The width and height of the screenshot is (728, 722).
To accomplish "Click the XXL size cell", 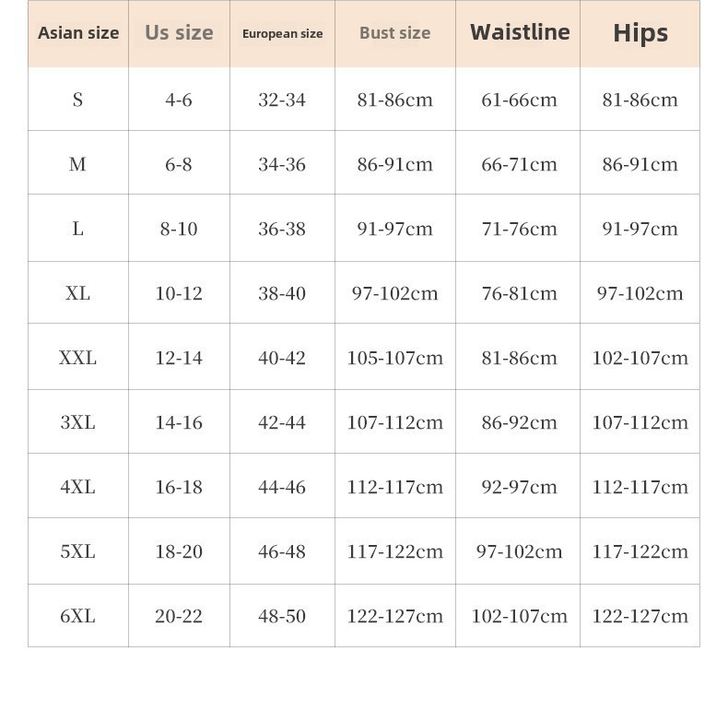I will tap(78, 358).
